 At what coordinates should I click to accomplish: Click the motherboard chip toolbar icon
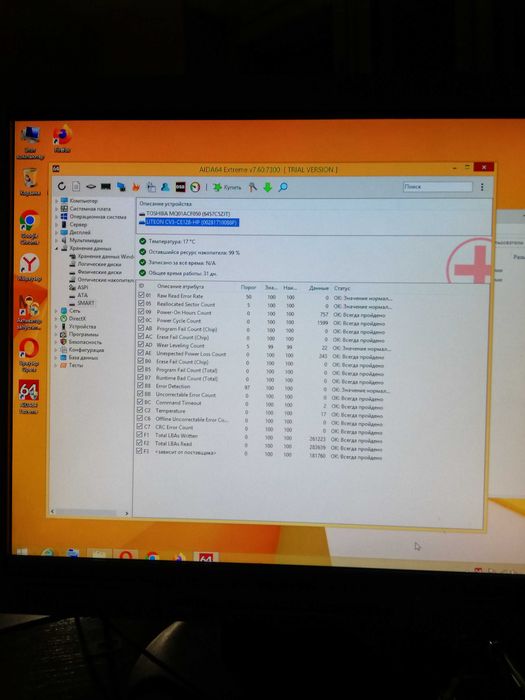coord(91,186)
